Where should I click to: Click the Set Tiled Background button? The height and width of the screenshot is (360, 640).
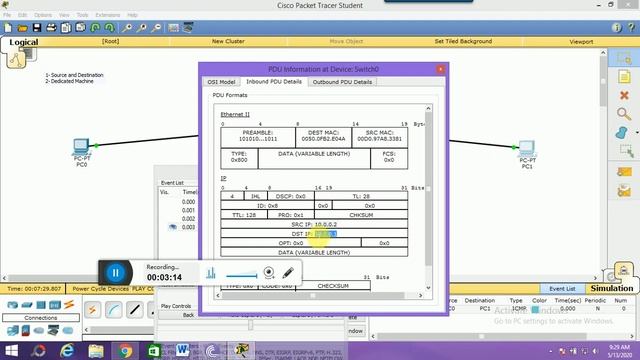coord(463,41)
